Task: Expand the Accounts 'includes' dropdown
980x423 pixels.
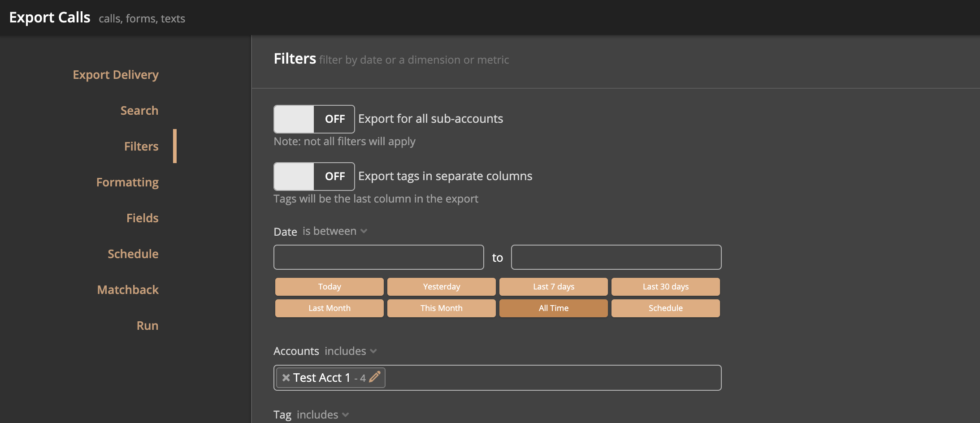Action: tap(350, 351)
